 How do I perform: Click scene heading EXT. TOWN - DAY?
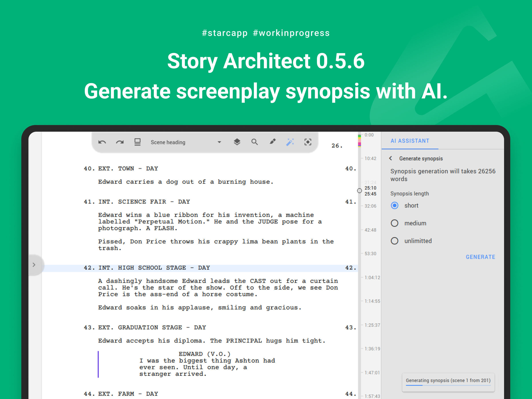click(x=128, y=168)
